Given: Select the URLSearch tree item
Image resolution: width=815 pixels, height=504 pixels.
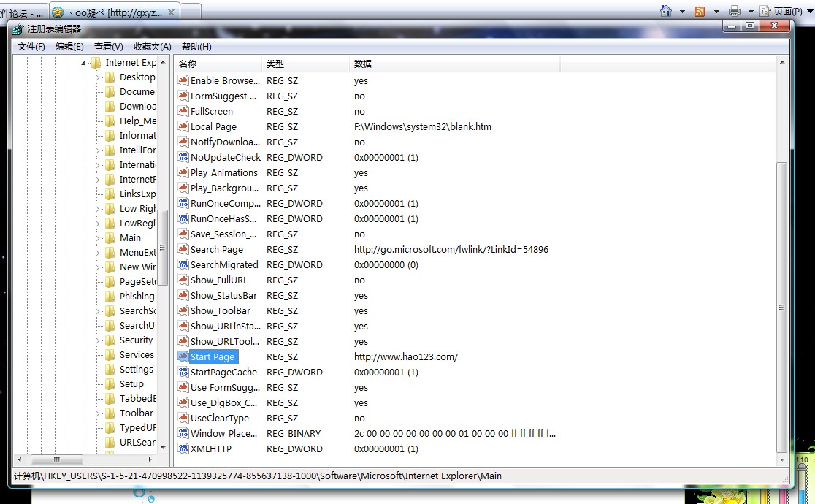Looking at the screenshot, I should 138,442.
